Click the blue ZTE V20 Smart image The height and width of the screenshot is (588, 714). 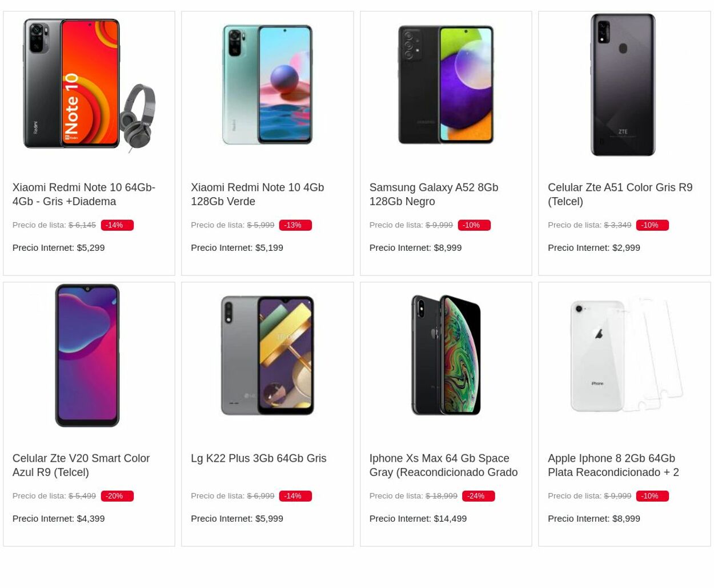pos(89,355)
